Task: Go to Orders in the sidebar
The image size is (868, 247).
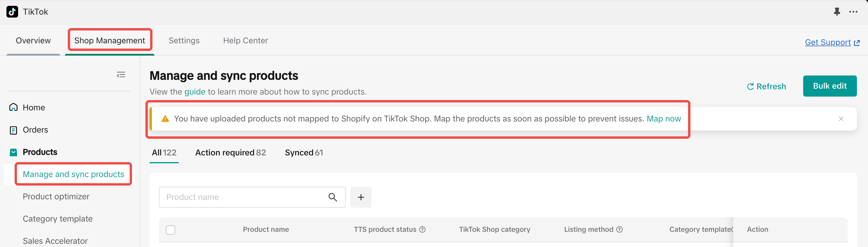Action: point(35,130)
